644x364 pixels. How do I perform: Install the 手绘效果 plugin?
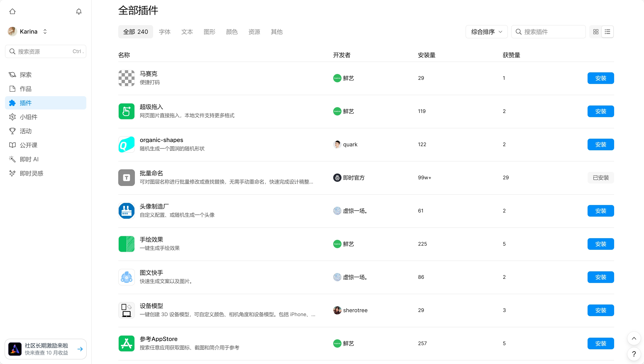click(x=600, y=244)
